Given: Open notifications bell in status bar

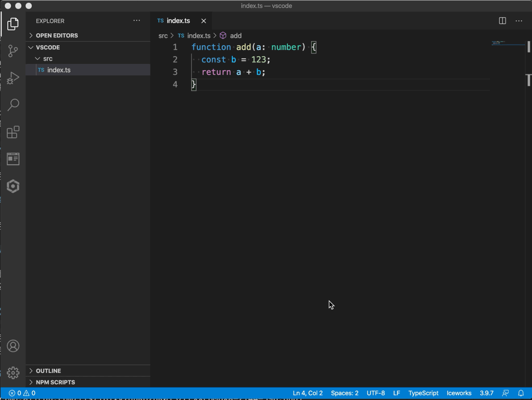Looking at the screenshot, I should 521,393.
